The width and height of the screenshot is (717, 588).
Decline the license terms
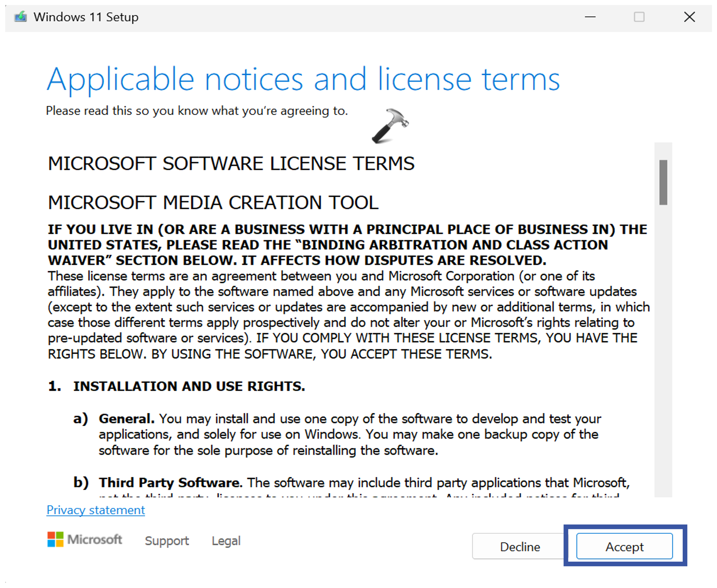coord(520,546)
